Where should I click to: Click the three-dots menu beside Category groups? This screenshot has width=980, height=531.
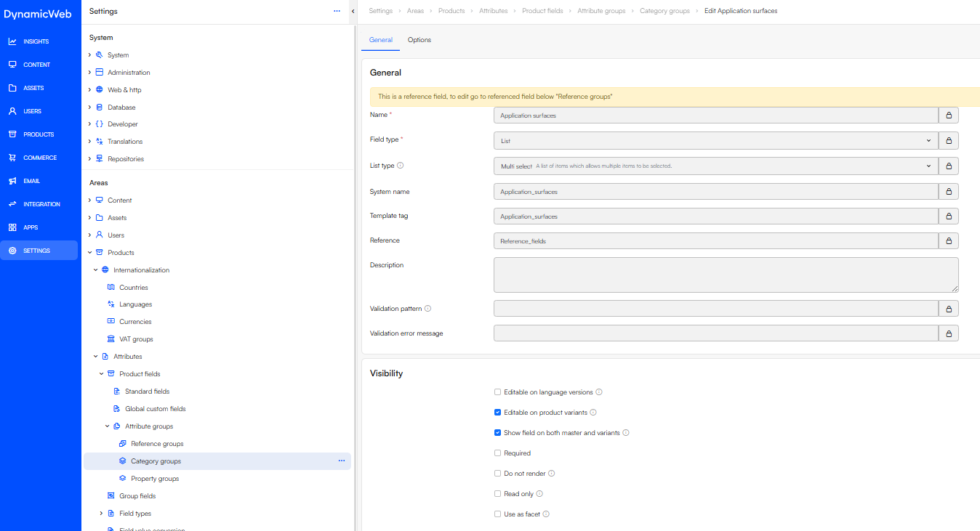coord(341,461)
